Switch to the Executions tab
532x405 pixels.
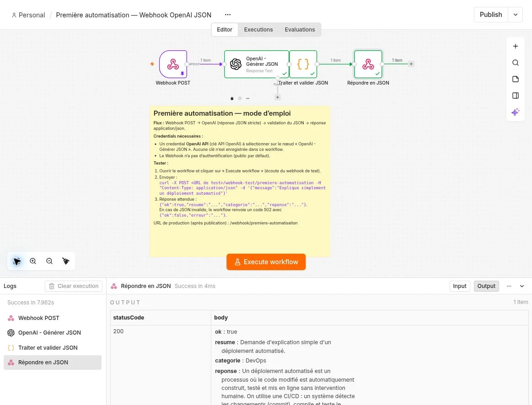[x=258, y=30]
